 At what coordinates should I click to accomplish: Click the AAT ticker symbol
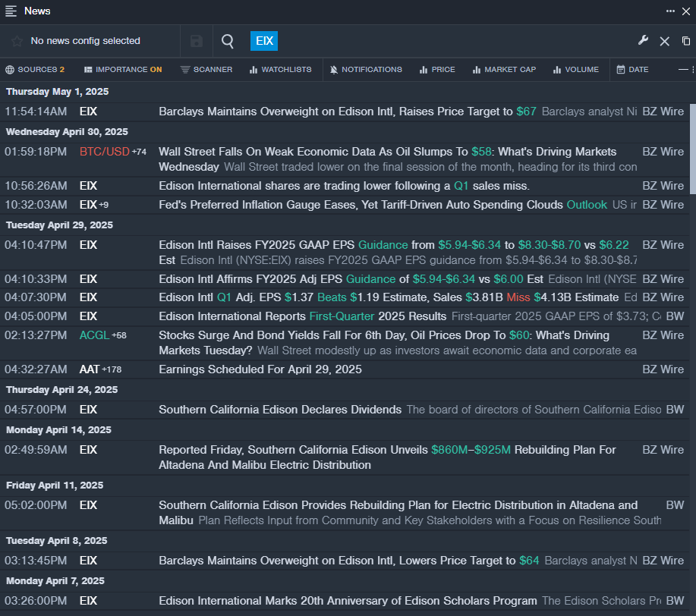click(x=90, y=369)
